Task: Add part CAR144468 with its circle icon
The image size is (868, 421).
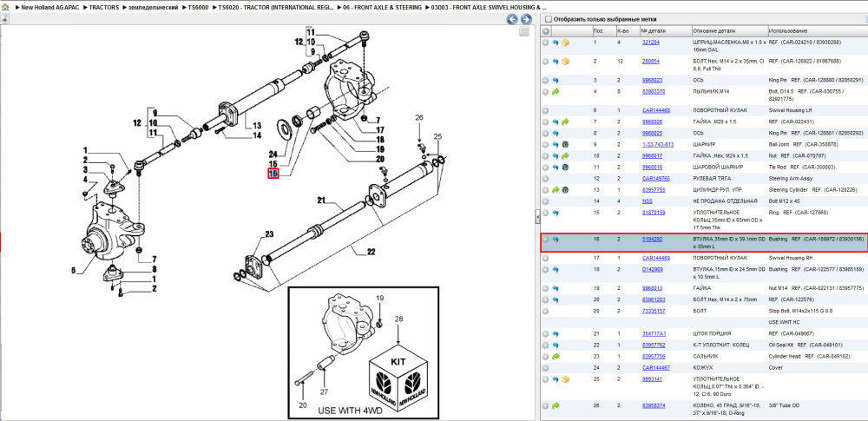Action: tap(545, 110)
